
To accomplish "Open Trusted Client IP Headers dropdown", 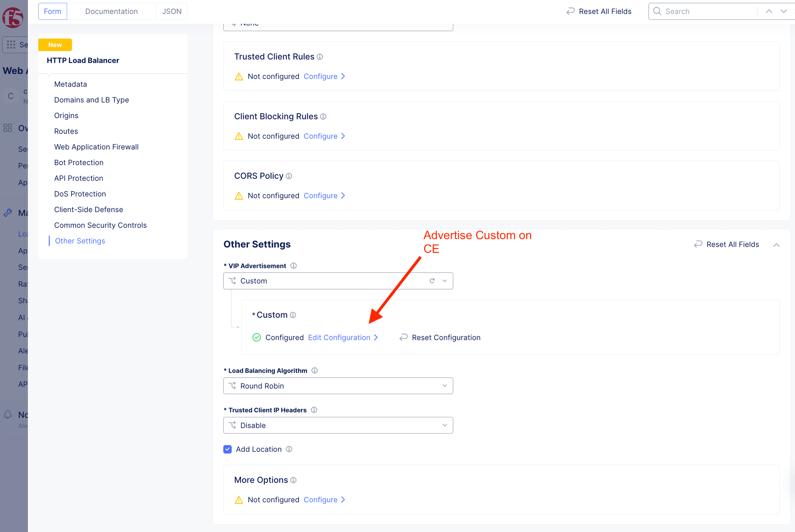I will [338, 425].
